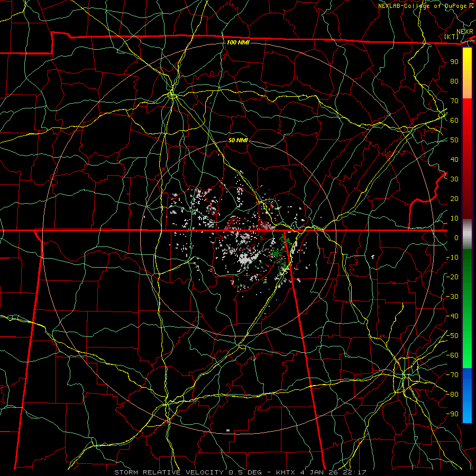Click the '-80' scale value

tap(452, 395)
